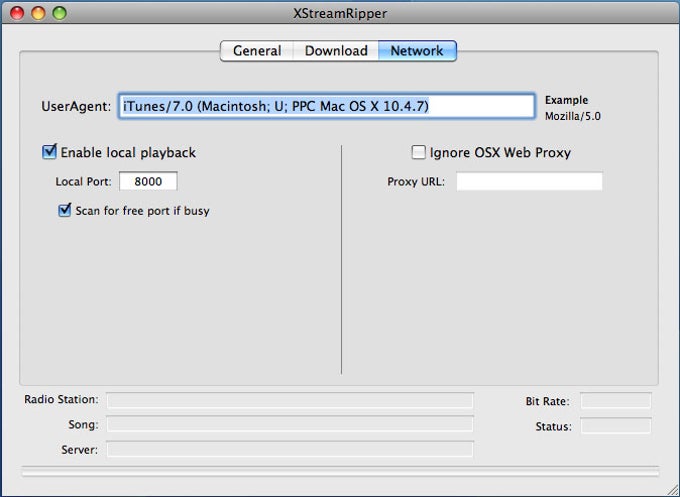
Task: Click the bottom progress bar
Action: [340, 471]
